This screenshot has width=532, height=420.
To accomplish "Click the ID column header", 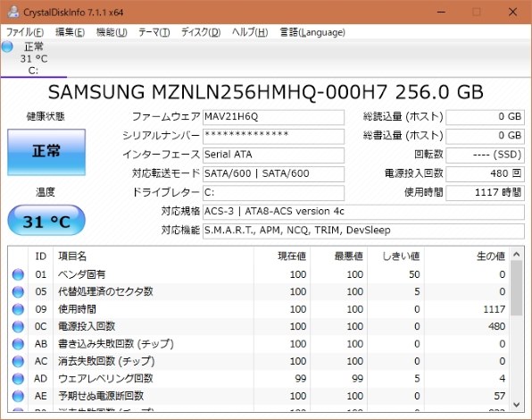I will pyautogui.click(x=41, y=256).
